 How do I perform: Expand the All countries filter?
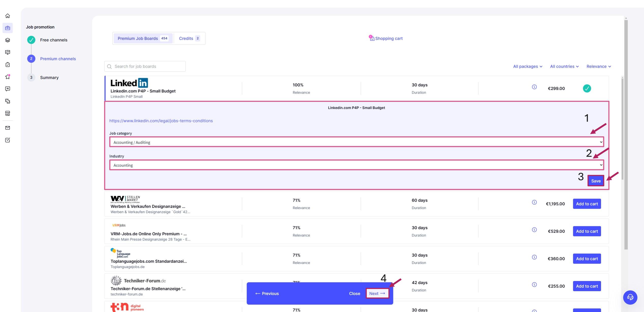coord(564,67)
